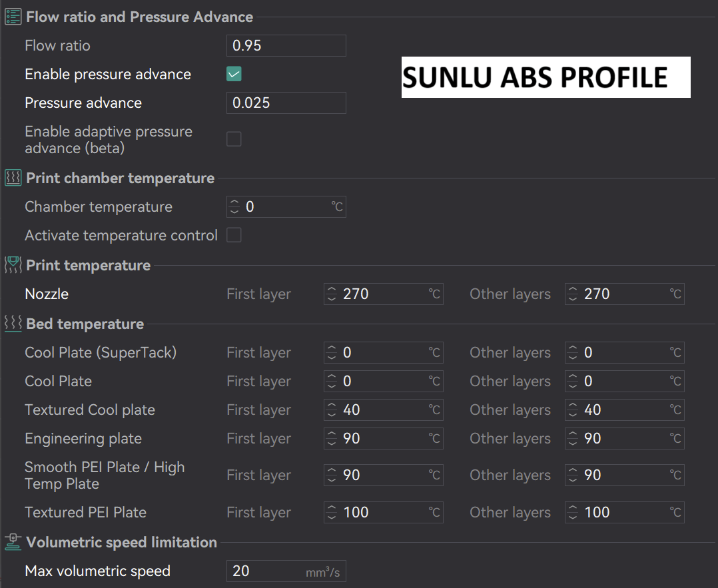Click Cool Plate First layer temperature field
718x588 pixels.
(x=383, y=382)
